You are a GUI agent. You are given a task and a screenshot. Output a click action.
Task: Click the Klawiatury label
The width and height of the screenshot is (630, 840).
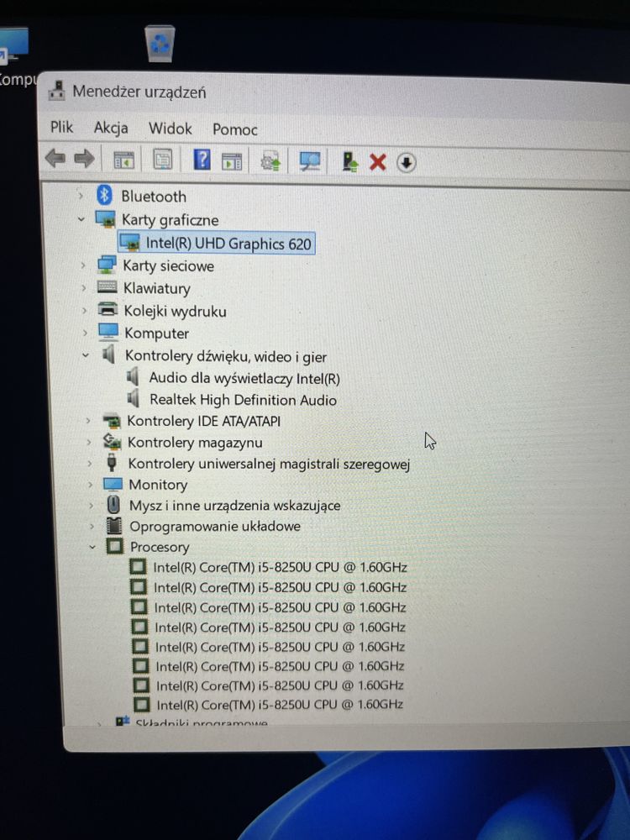157,288
